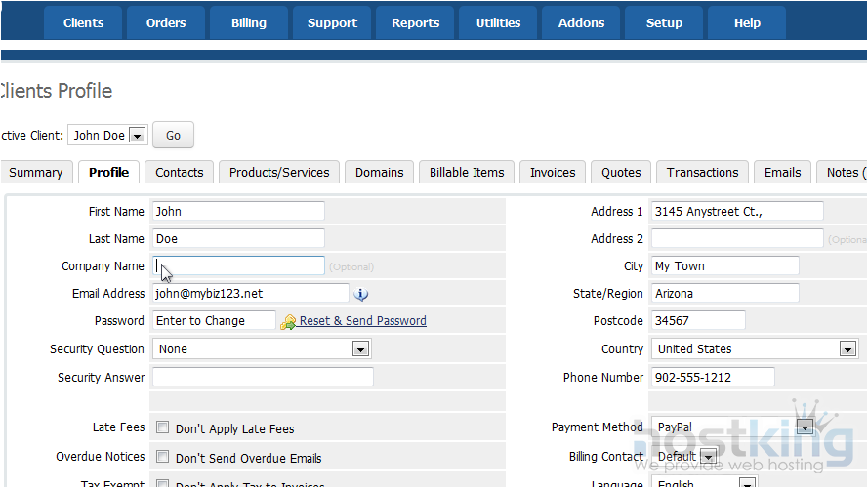Select the Security Answer text field

[262, 378]
